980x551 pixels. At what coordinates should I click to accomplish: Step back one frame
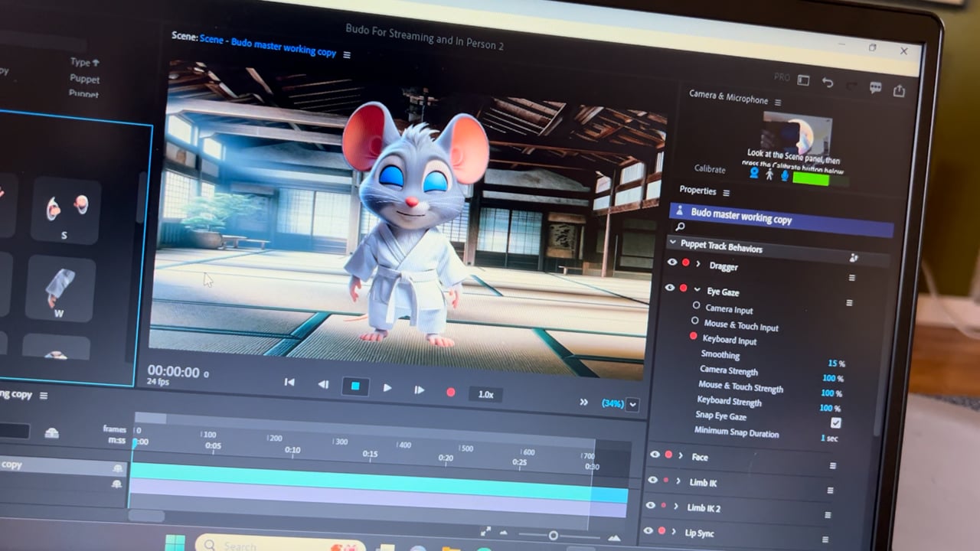click(323, 385)
